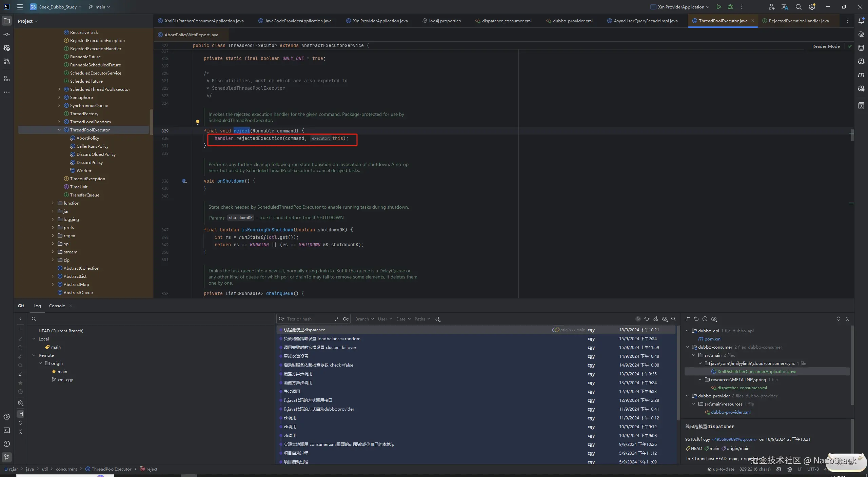Open the Maven tool window icon

tap(861, 75)
